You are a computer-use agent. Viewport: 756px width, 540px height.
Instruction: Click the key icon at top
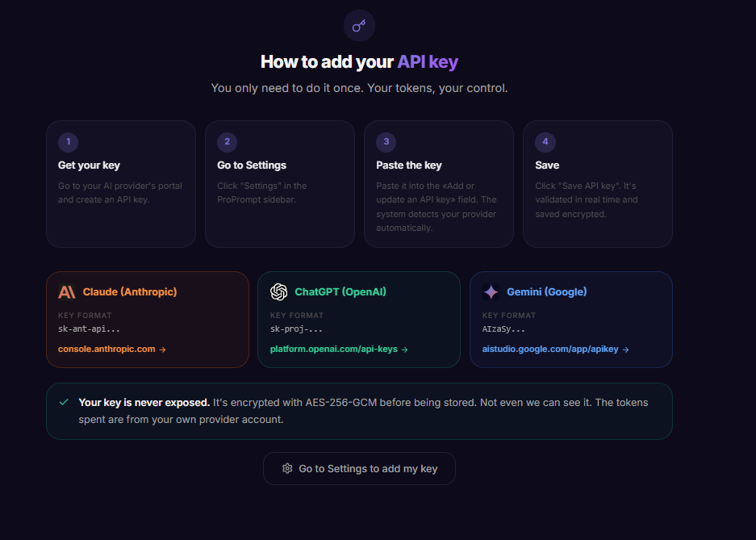tap(359, 26)
